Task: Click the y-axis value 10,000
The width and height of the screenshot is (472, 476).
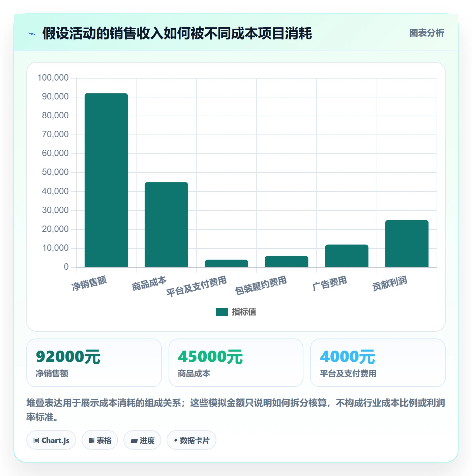Action: (55, 248)
